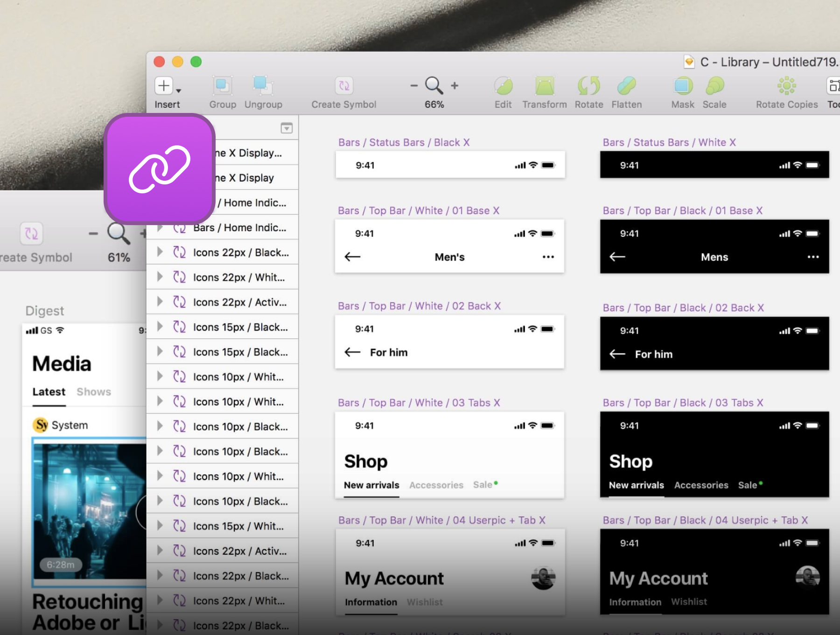This screenshot has height=635, width=840.
Task: Click the back arrow beside For him in white bar
Action: (x=352, y=352)
